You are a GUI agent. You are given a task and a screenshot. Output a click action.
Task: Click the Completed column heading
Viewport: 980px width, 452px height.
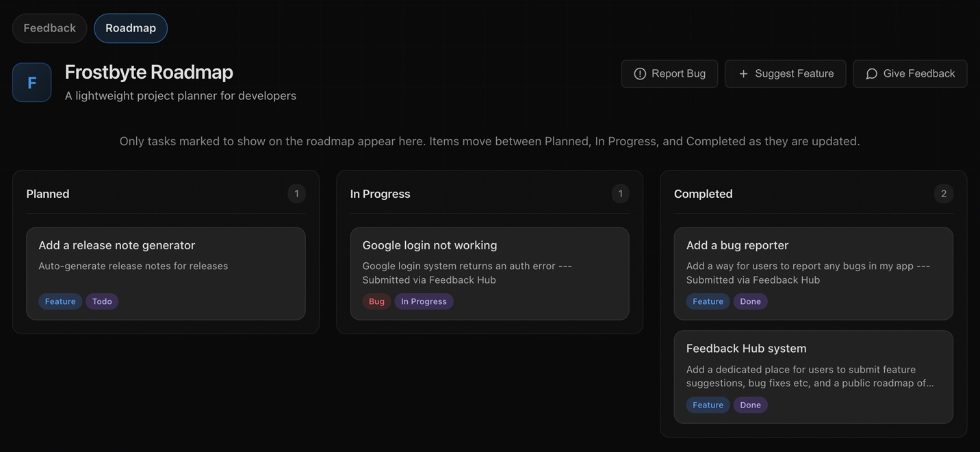pos(703,194)
